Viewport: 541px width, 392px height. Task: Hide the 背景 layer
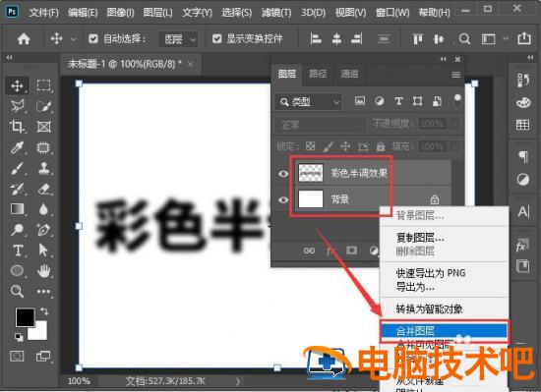283,199
